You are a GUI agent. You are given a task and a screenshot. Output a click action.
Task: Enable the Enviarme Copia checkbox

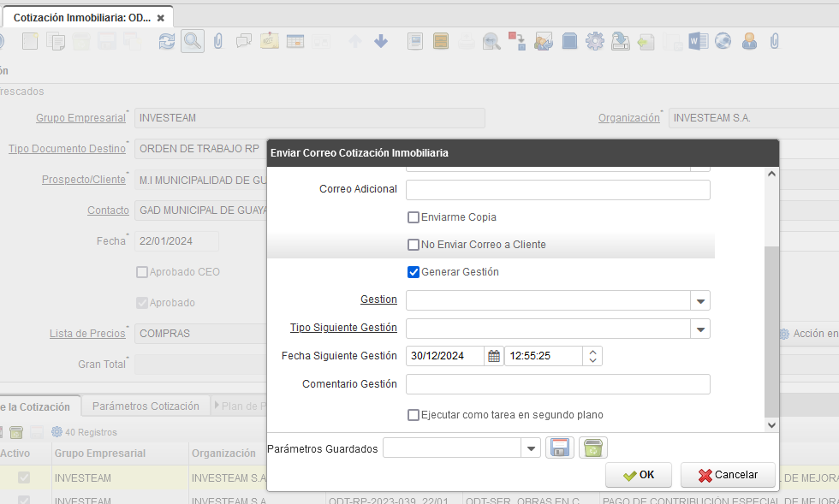pyautogui.click(x=414, y=217)
